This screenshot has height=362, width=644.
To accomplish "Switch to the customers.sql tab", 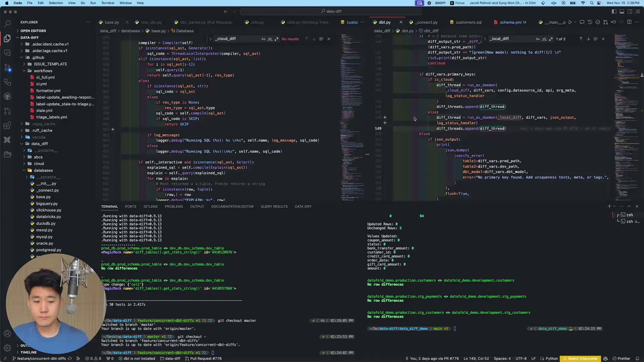I will 468,22.
